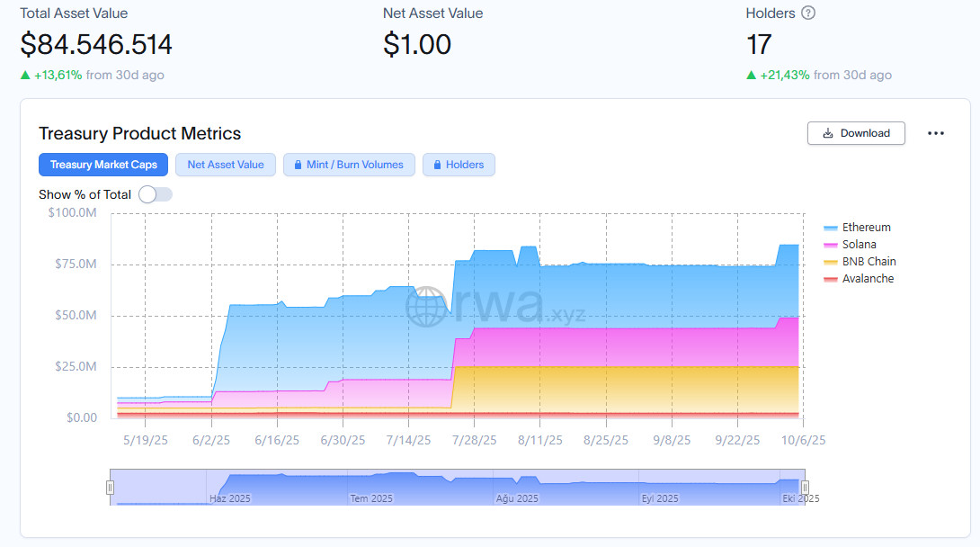This screenshot has height=547, width=980.
Task: Click the download arrow icon in Download button
Action: (827, 133)
